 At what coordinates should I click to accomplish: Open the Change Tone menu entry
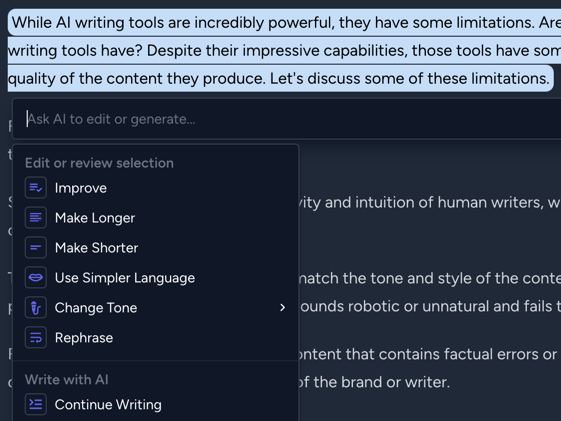(x=156, y=308)
